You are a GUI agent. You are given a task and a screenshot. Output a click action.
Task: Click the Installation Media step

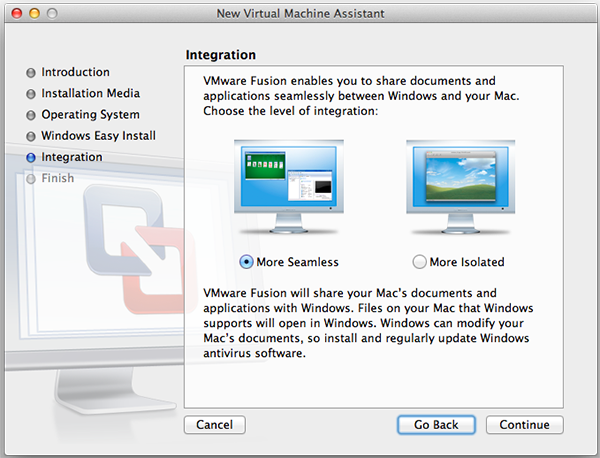[x=91, y=93]
